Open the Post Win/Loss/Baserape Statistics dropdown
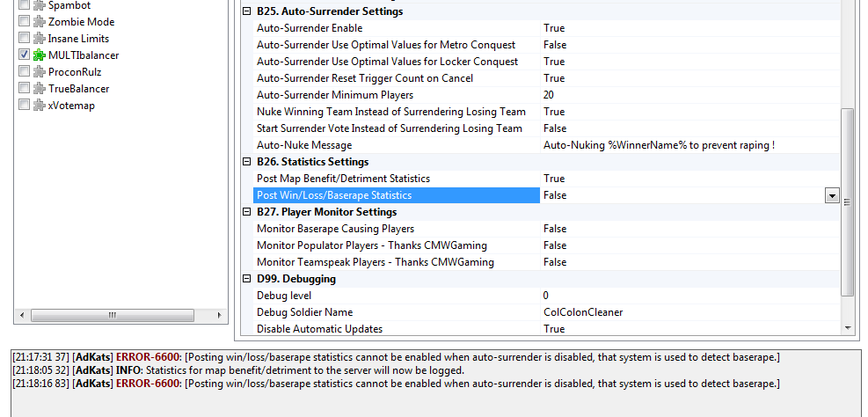868x417 pixels. tap(832, 195)
